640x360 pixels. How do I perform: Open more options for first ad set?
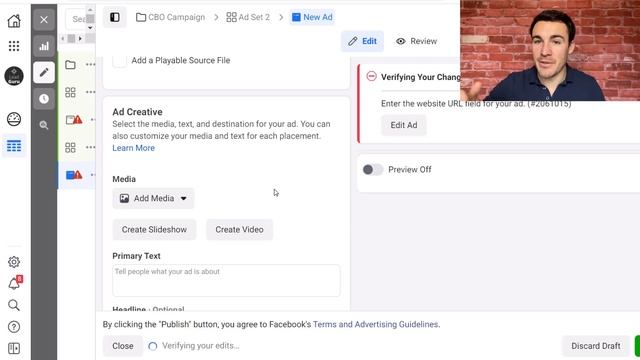pos(90,92)
